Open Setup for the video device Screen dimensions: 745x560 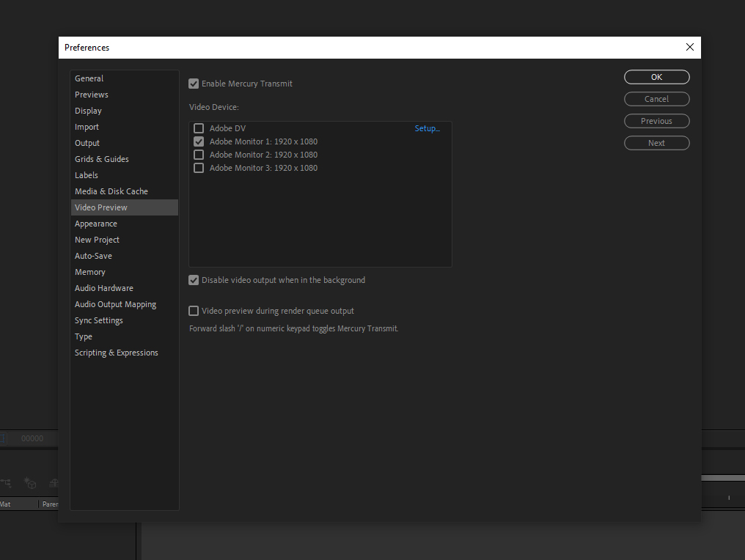427,128
